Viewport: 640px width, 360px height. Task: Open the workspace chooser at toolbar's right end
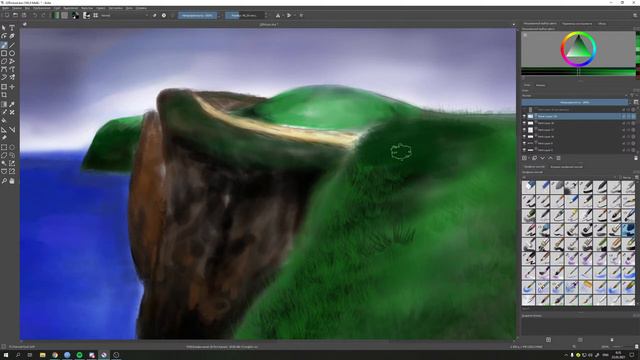tap(635, 16)
